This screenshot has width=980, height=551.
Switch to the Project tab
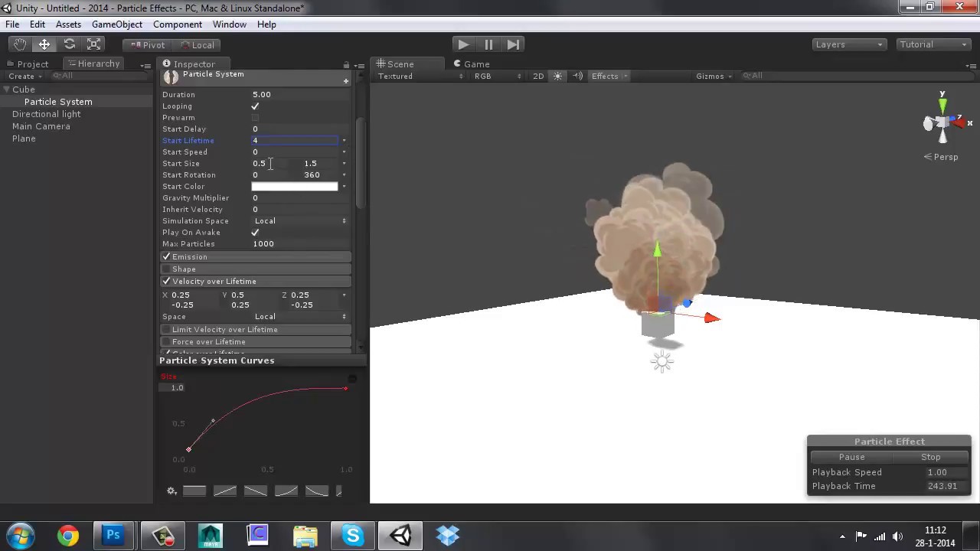[28, 64]
